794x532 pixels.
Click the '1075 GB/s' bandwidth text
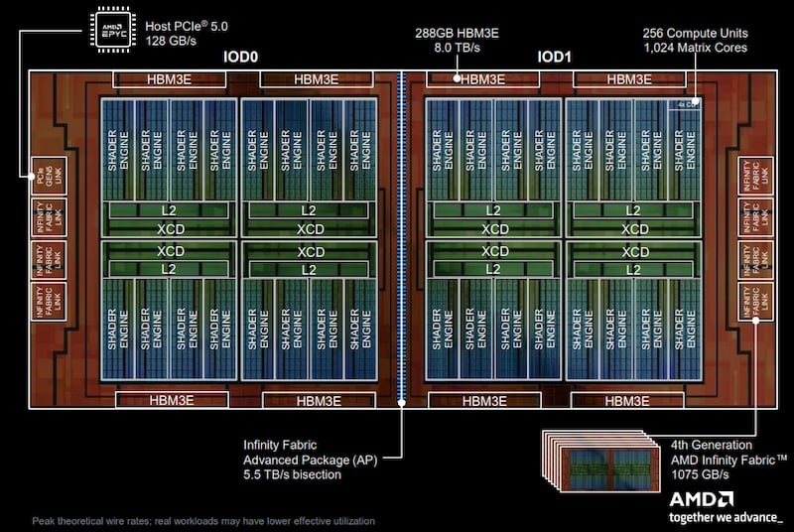pyautogui.click(x=700, y=474)
